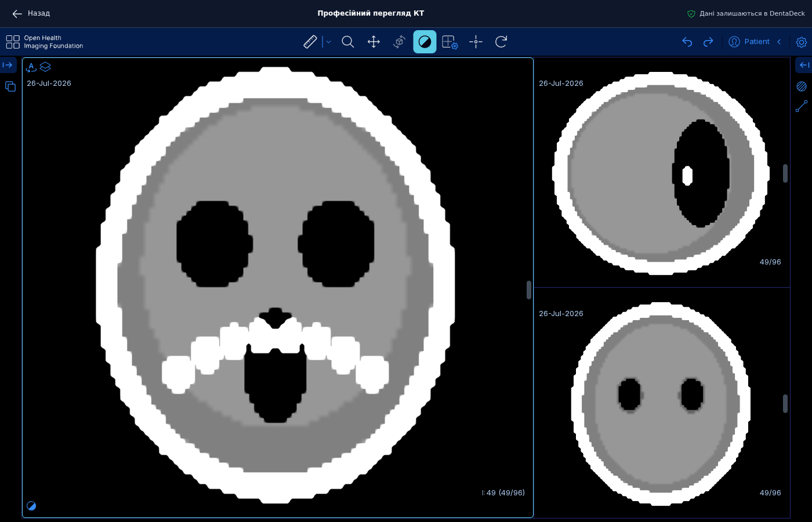Screen dimensions: 812x522
Task: Go back with the Назад button
Action: pyautogui.click(x=31, y=13)
